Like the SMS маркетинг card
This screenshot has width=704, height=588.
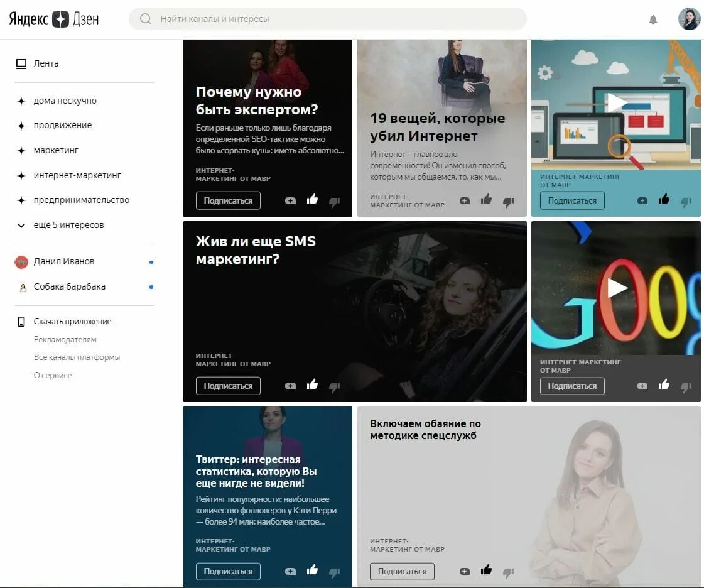[313, 384]
